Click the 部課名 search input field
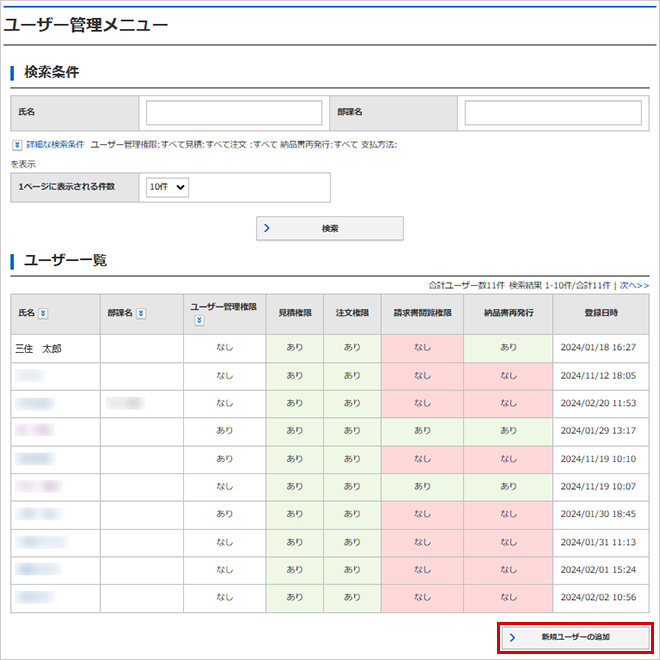The image size is (660, 660). point(553,112)
